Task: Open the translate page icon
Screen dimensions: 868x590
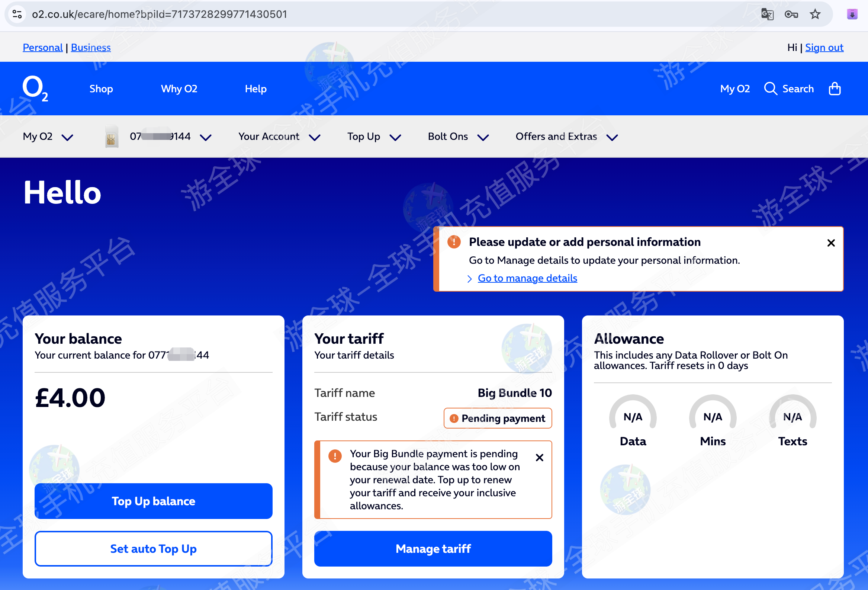Action: [767, 14]
